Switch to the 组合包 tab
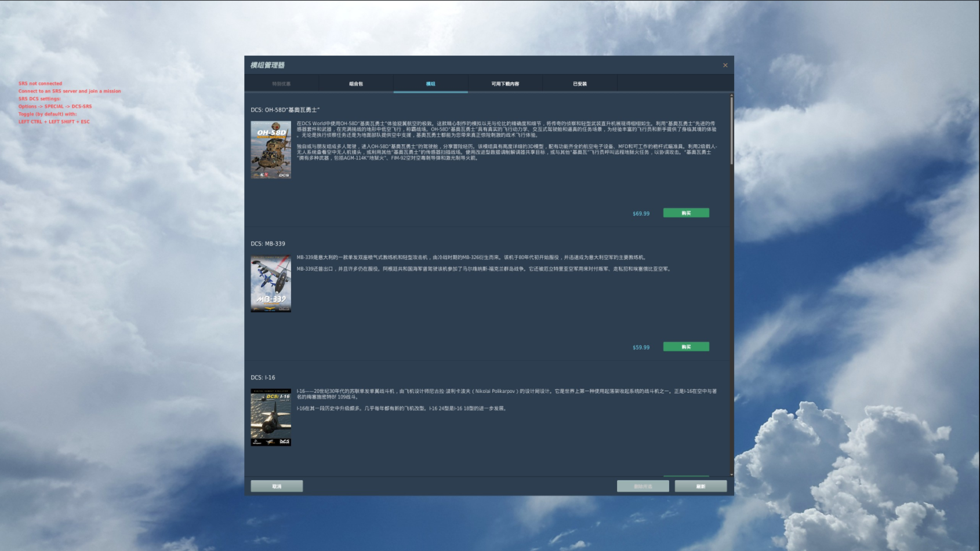980x551 pixels. pos(356,84)
